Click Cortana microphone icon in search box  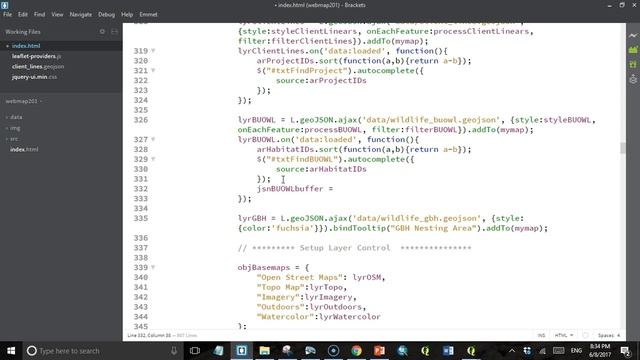click(174, 351)
